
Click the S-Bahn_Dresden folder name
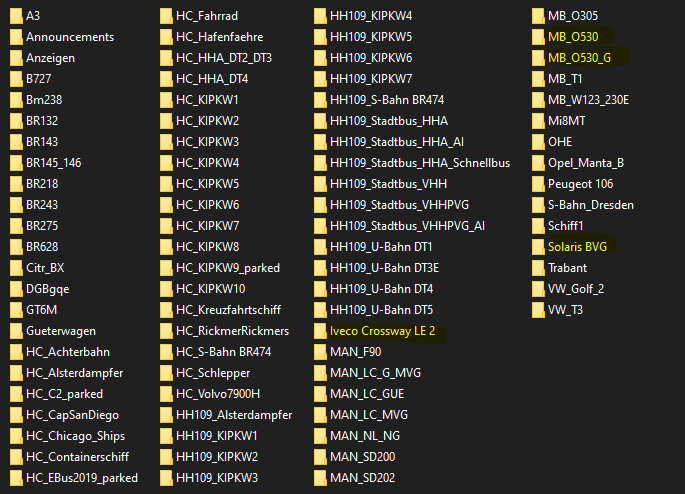pyautogui.click(x=590, y=205)
